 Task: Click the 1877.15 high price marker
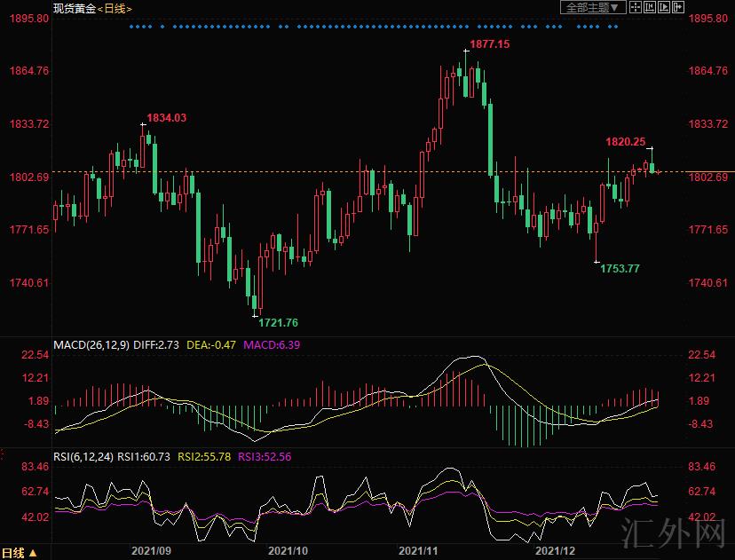[489, 43]
